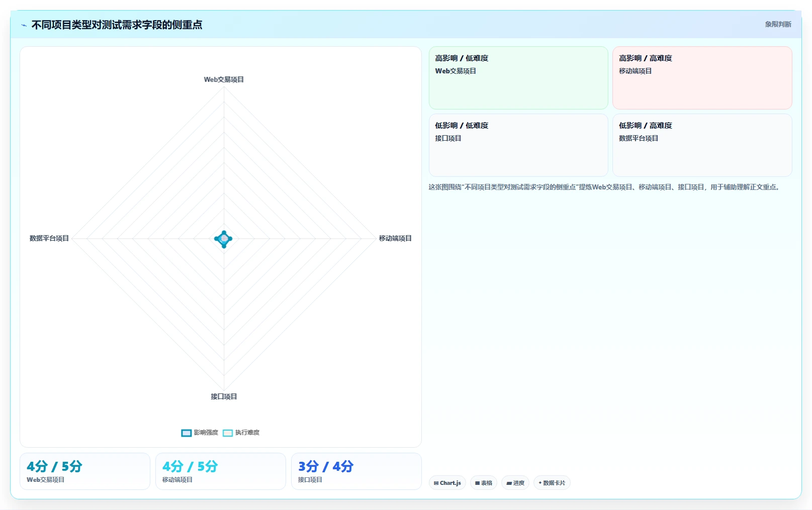This screenshot has width=812, height=510.
Task: Click the 表格 tag chip
Action: [484, 483]
